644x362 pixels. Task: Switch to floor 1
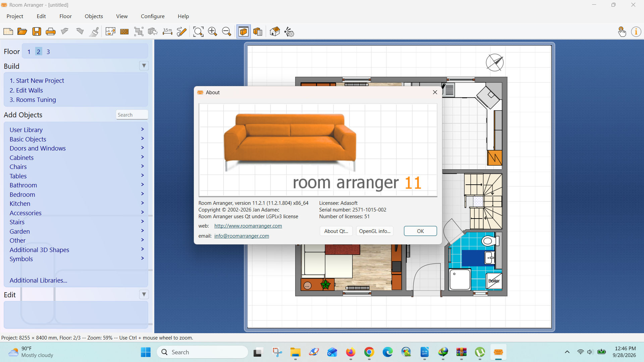coord(29,52)
